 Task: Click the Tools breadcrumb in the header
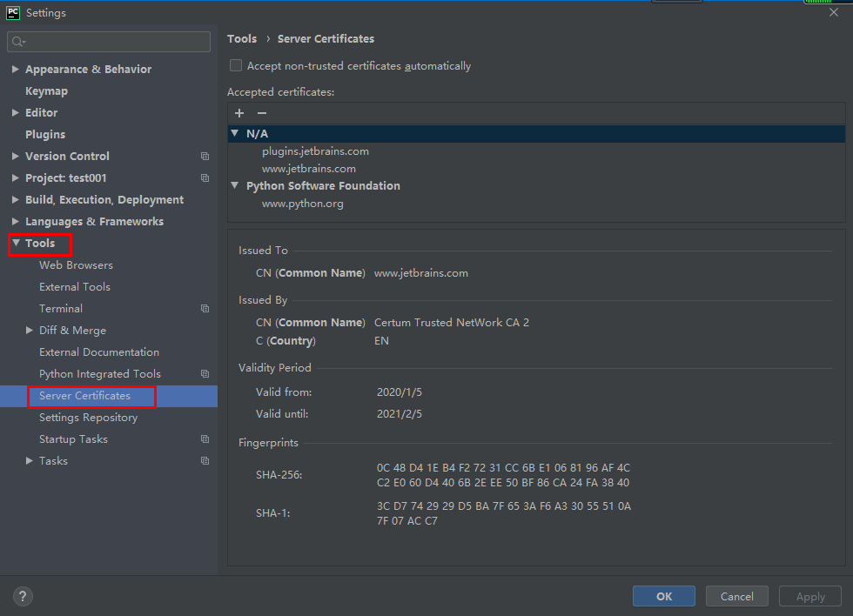(242, 38)
